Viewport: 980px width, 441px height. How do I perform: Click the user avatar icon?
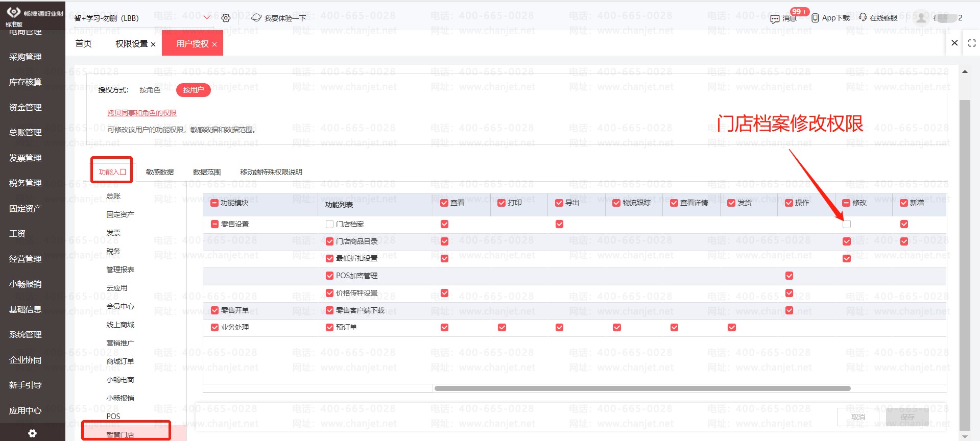[x=921, y=18]
